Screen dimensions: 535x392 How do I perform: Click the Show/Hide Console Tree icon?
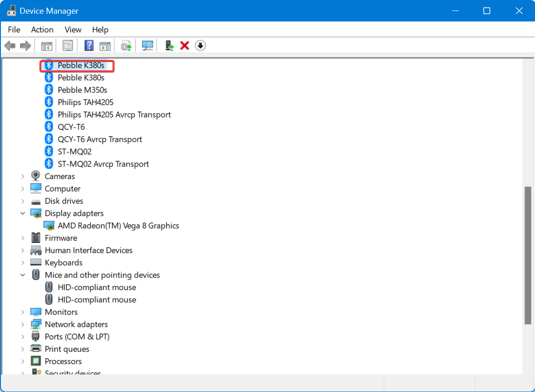pyautogui.click(x=46, y=45)
